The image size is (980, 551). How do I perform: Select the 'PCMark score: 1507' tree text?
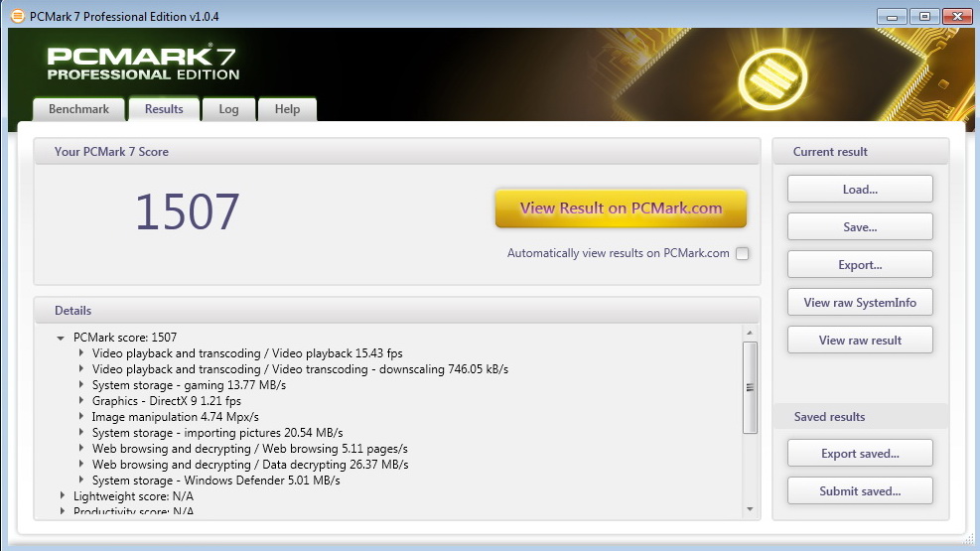[x=125, y=338]
